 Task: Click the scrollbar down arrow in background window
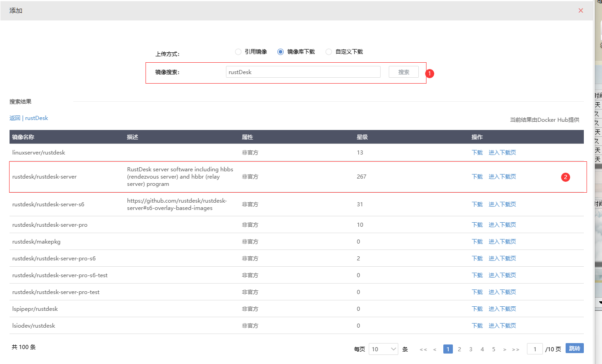point(600,302)
